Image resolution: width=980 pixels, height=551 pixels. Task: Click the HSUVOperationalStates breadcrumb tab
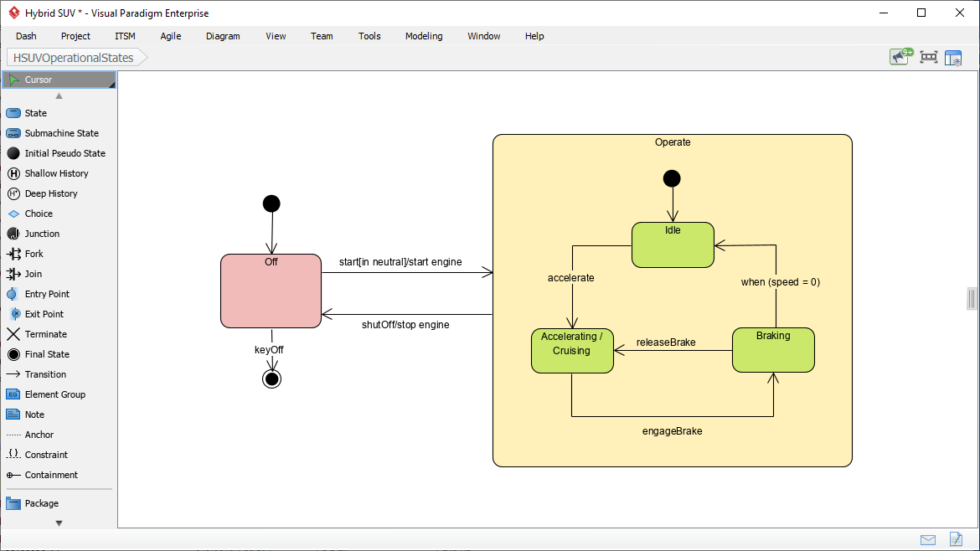click(71, 57)
